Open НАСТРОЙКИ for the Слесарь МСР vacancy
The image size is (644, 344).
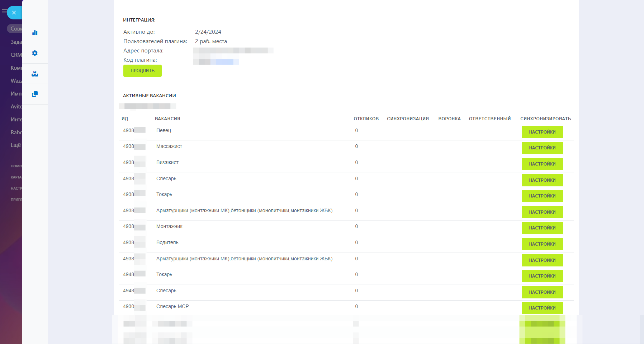[542, 308]
